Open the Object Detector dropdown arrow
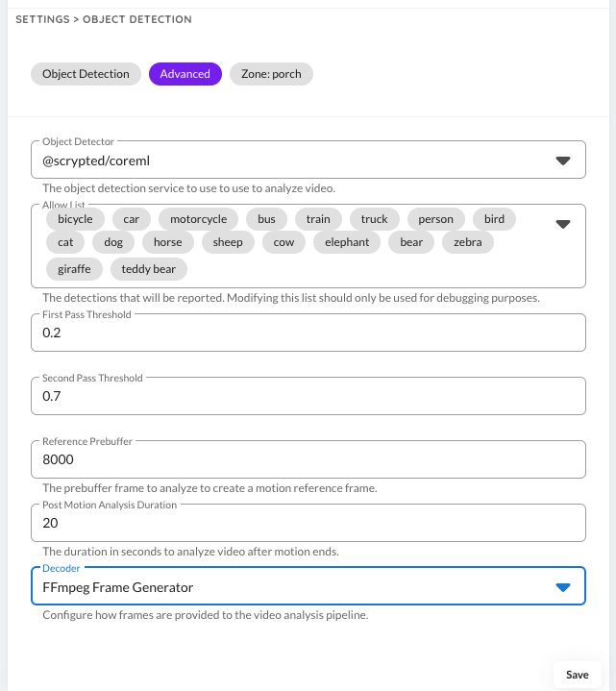The height and width of the screenshot is (691, 616). click(563, 161)
